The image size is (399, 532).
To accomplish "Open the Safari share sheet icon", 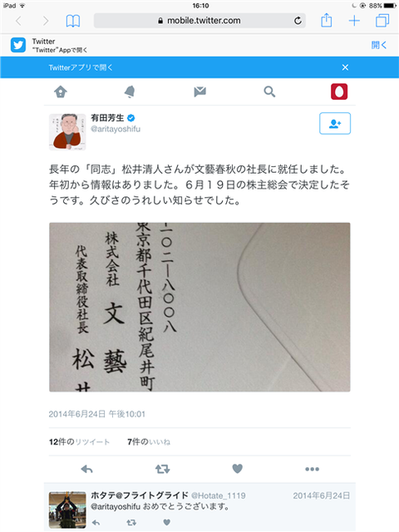I will (327, 20).
